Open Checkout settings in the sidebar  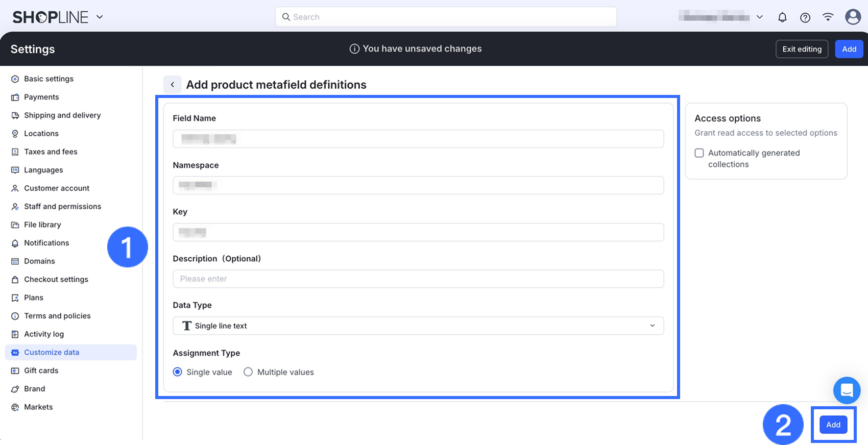[x=56, y=280]
